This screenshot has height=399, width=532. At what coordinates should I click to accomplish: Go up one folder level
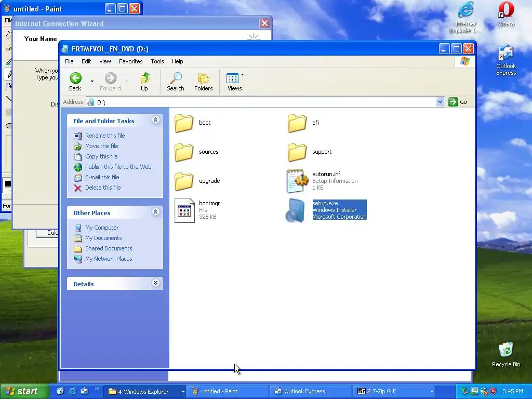[x=144, y=82]
